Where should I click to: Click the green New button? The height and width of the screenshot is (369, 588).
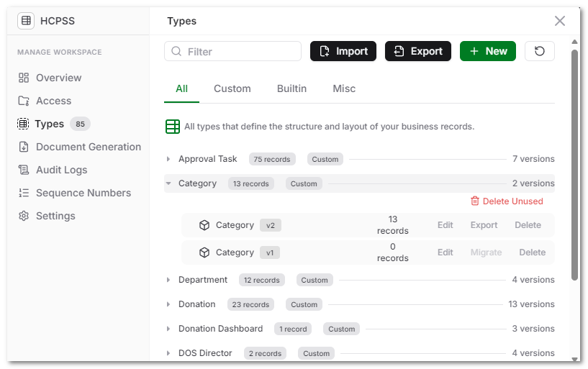click(487, 51)
